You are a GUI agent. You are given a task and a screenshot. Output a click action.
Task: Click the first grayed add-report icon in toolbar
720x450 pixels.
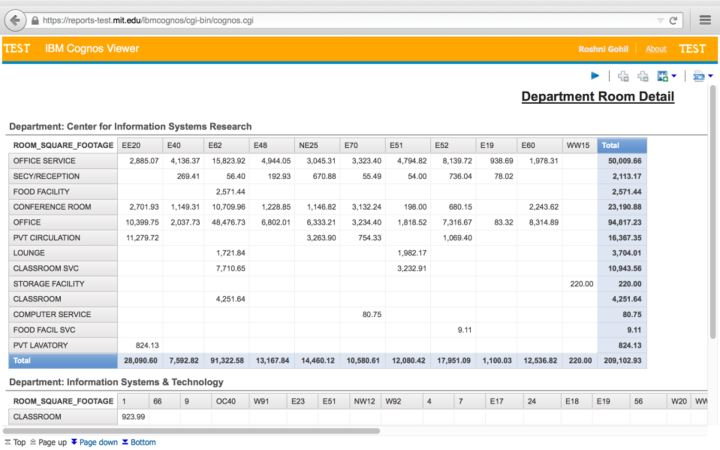pyautogui.click(x=622, y=76)
